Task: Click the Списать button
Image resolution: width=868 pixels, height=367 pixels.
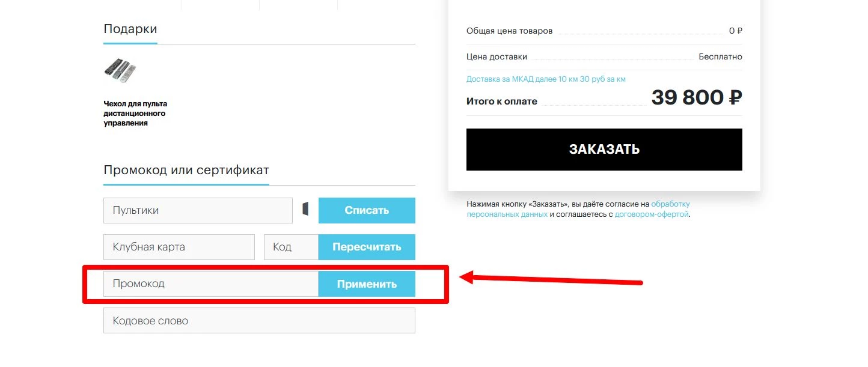Action: coord(367,210)
